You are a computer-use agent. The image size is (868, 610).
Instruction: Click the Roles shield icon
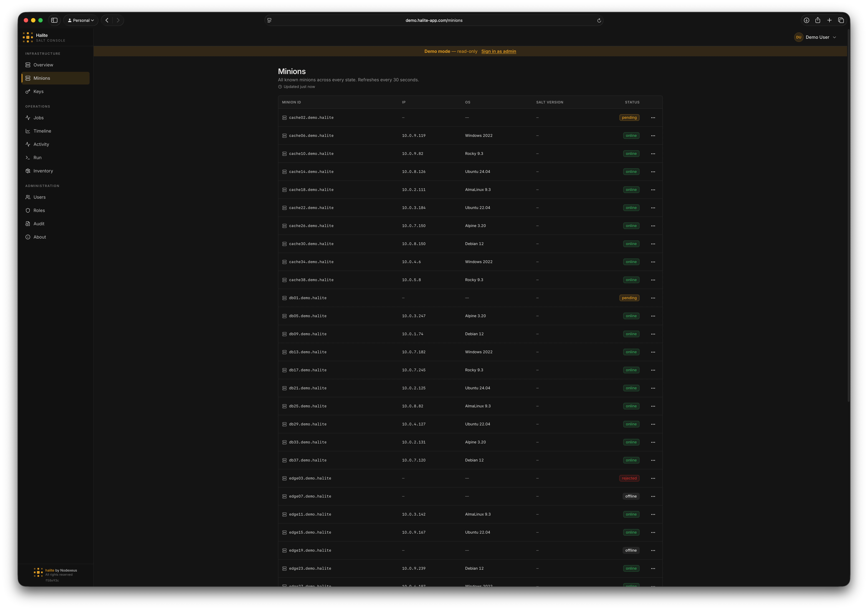pyautogui.click(x=28, y=211)
